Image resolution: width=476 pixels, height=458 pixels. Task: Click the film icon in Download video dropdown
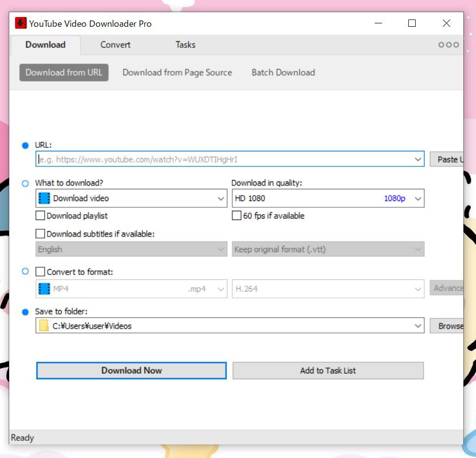44,198
